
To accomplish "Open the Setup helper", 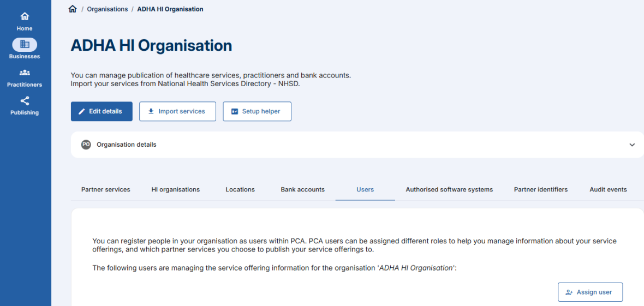I will [x=257, y=111].
